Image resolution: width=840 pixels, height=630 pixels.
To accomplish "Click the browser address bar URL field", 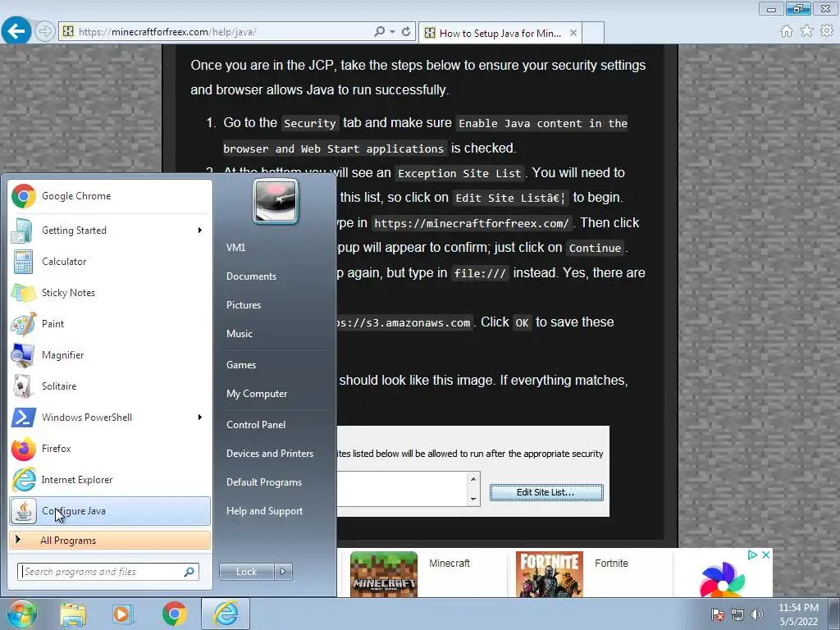I will click(214, 32).
